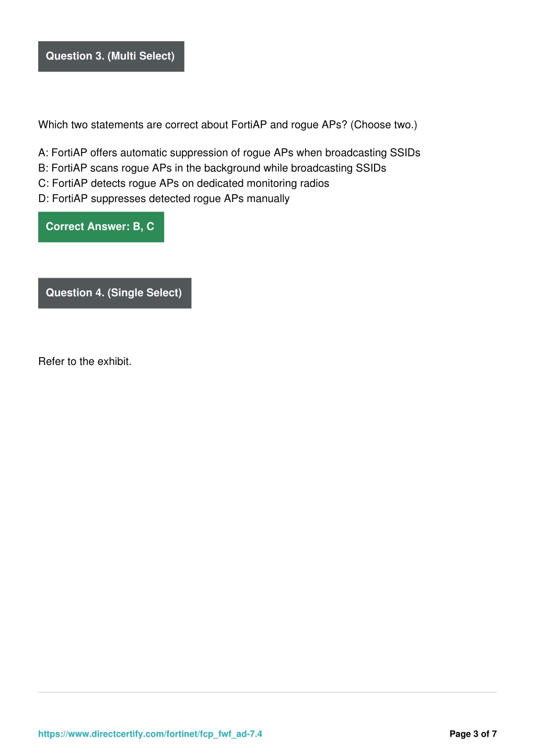The width and height of the screenshot is (535, 756).
Task: Select option A about automatic suppression
Action: pos(229,152)
